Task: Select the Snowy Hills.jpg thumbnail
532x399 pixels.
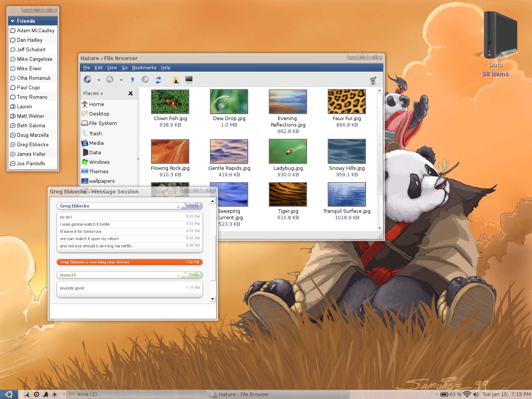Action: [x=347, y=151]
